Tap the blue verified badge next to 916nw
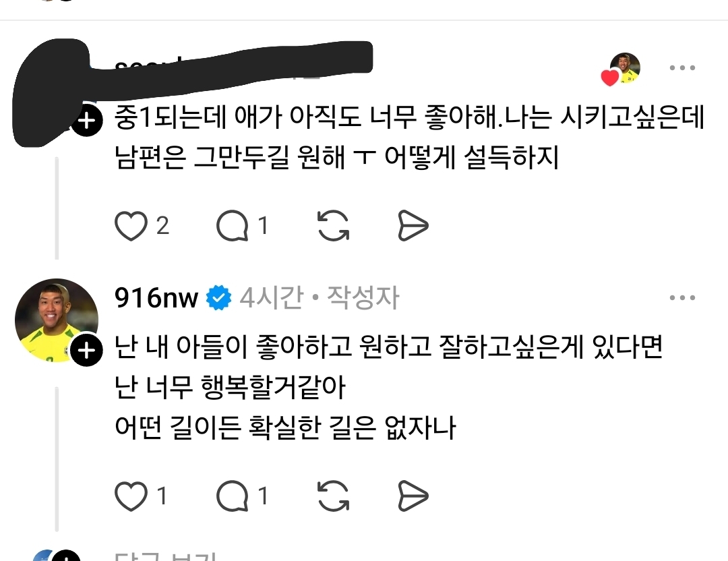The height and width of the screenshot is (561, 728). (x=218, y=298)
